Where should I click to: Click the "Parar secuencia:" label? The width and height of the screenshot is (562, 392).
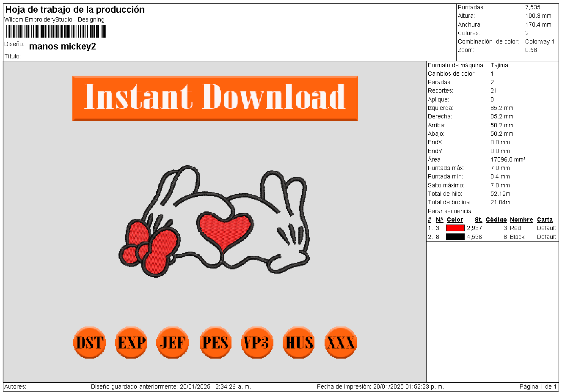(450, 211)
